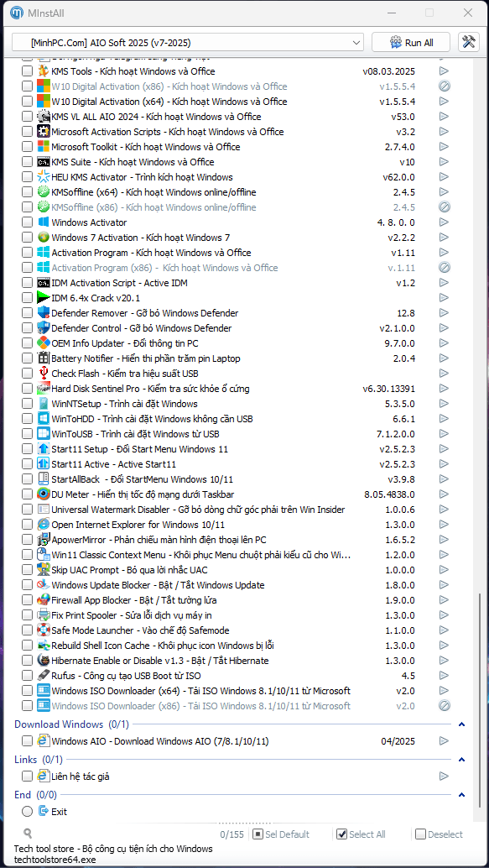Click the Download Windows group header
Screen dimensions: 489x868
[71, 724]
